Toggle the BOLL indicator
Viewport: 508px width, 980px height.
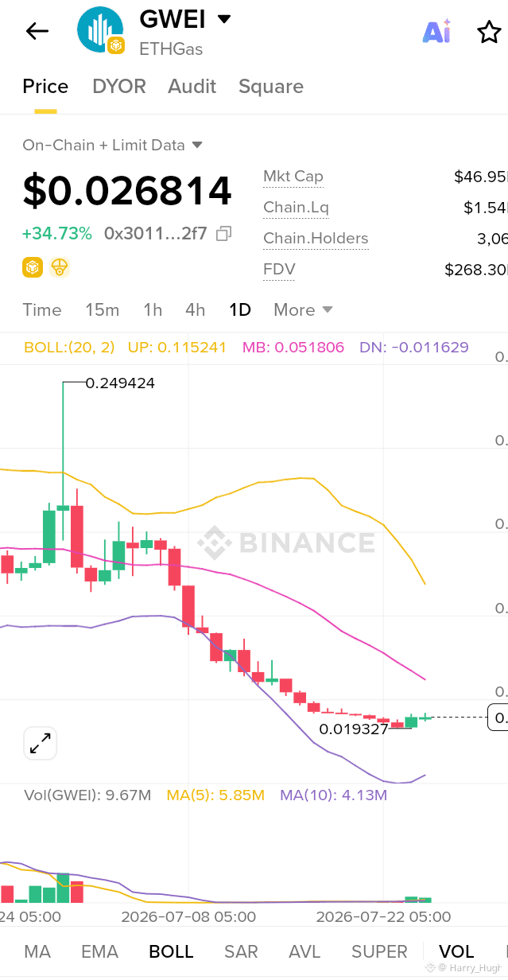171,951
